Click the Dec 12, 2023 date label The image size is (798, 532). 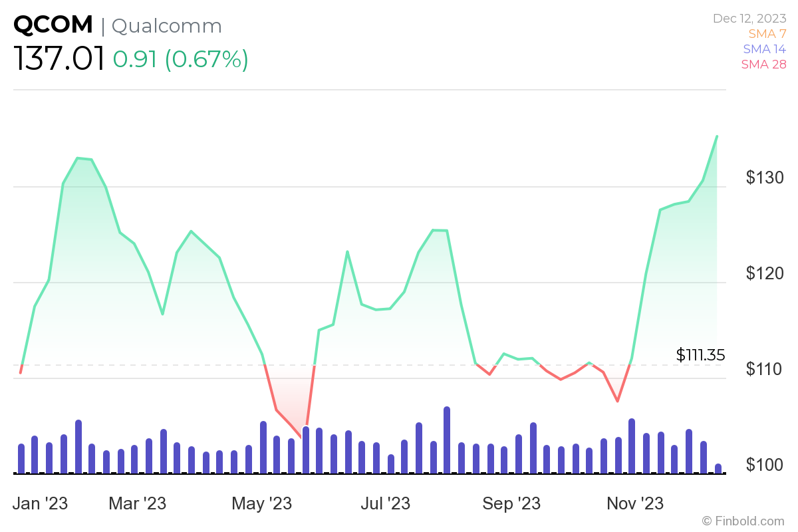(749, 18)
